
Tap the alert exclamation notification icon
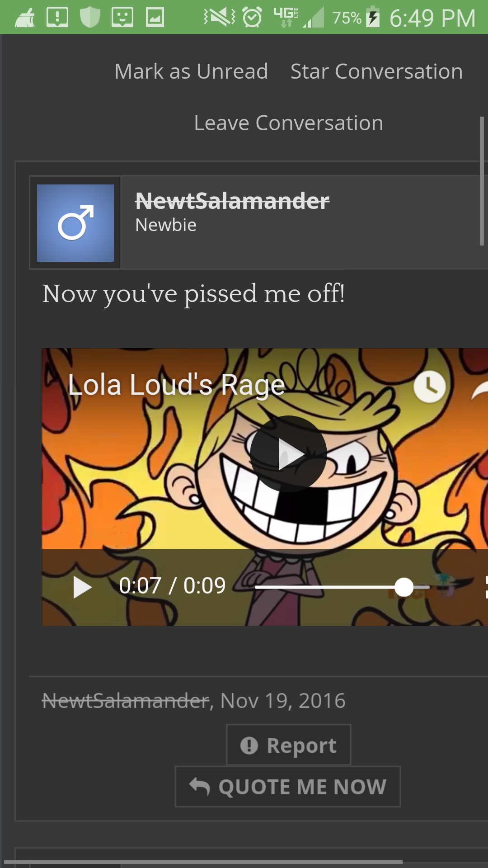click(57, 17)
